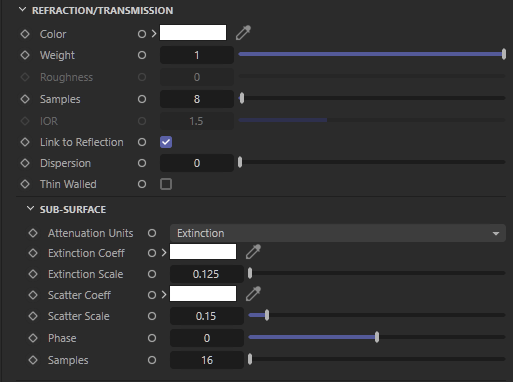
Task: Click the Scatter Scale slider handle
Action: coord(267,315)
